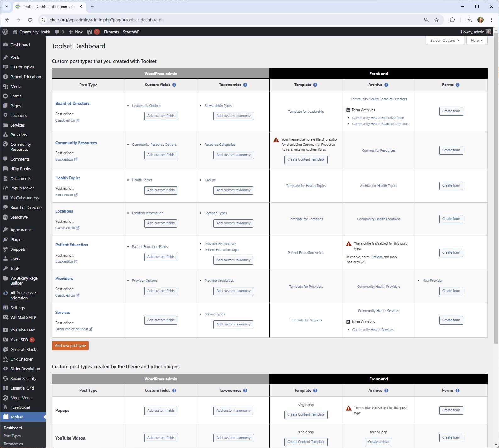Click the external-link icon beside Board of Directors Classic editor

click(x=78, y=120)
